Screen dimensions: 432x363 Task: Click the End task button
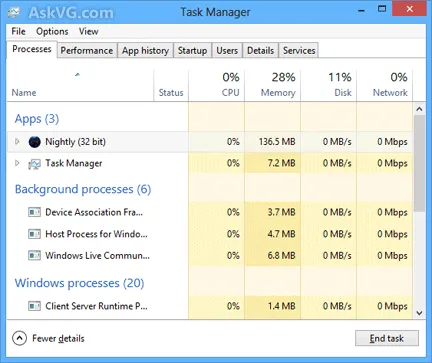[x=387, y=338]
